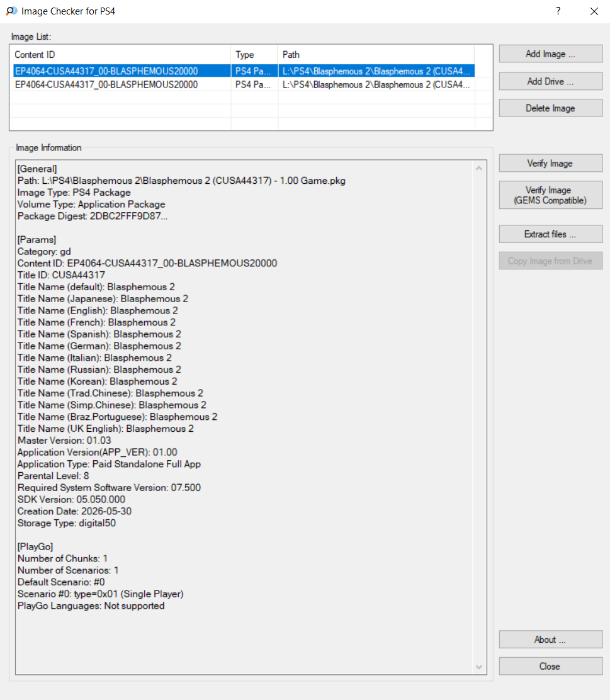Image resolution: width=610 pixels, height=700 pixels.
Task: Click the Content ID line in Image Information
Action: tap(147, 263)
